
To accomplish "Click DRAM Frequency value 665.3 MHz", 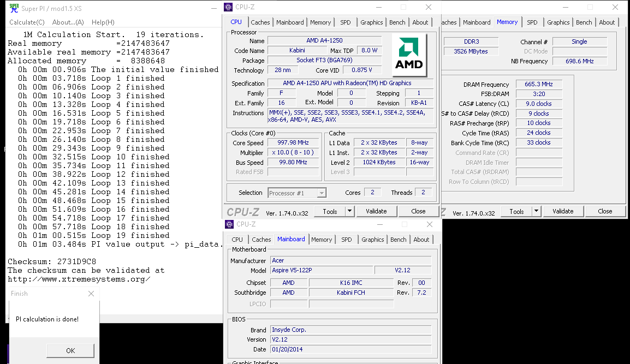I will point(539,85).
